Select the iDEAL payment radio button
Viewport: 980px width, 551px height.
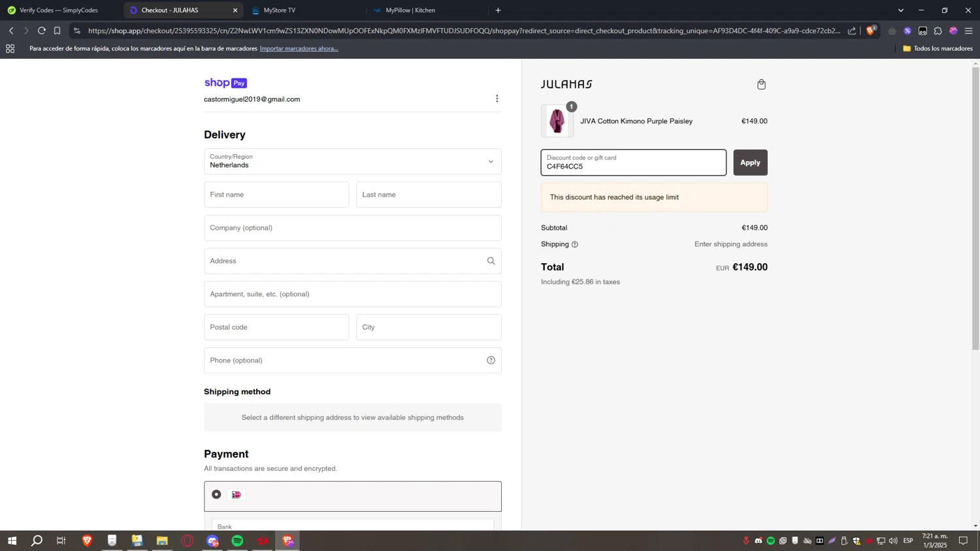(216, 495)
